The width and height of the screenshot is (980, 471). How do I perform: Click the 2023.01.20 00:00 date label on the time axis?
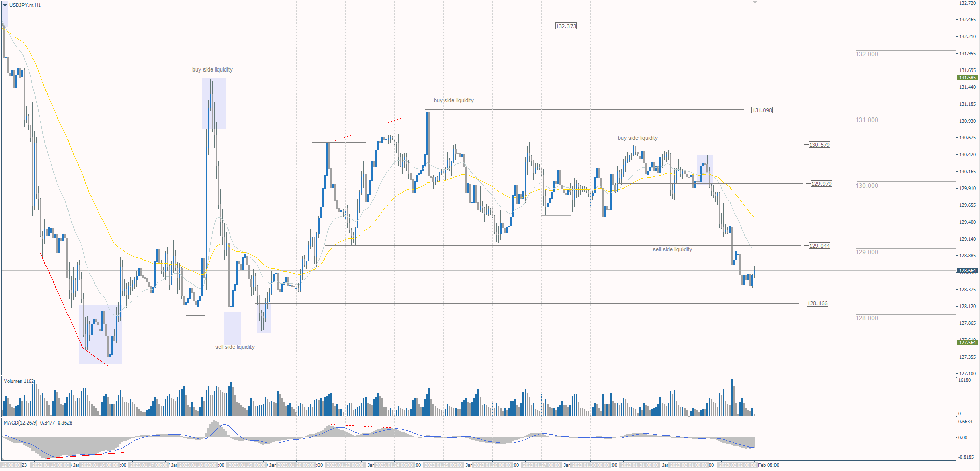pos(297,465)
